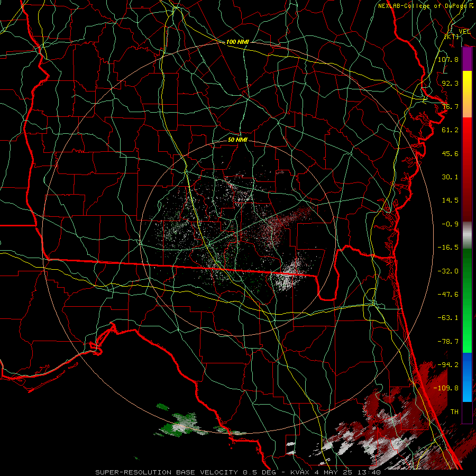Click the -94.2 velocity scale label
This screenshot has width=476, height=476.
(448, 365)
